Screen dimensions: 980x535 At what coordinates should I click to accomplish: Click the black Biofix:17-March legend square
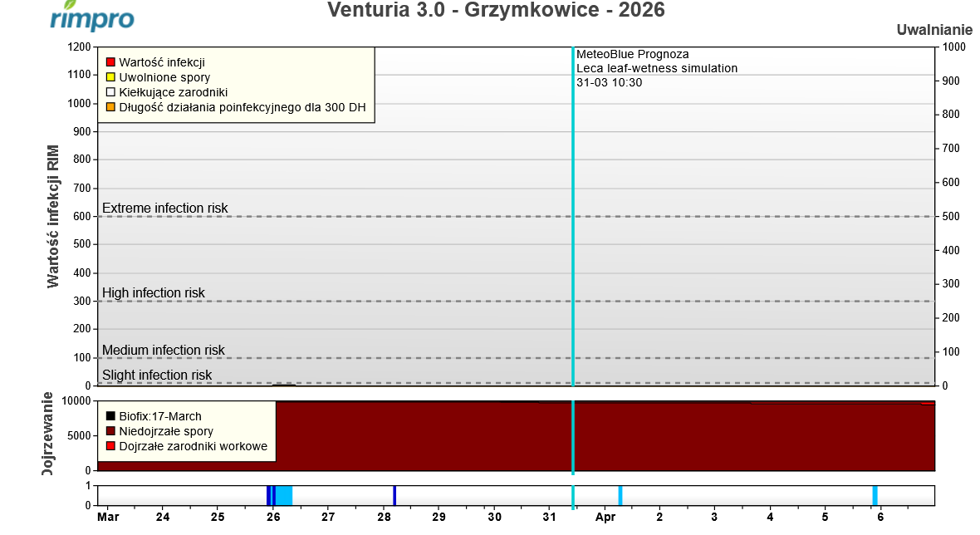(110, 416)
